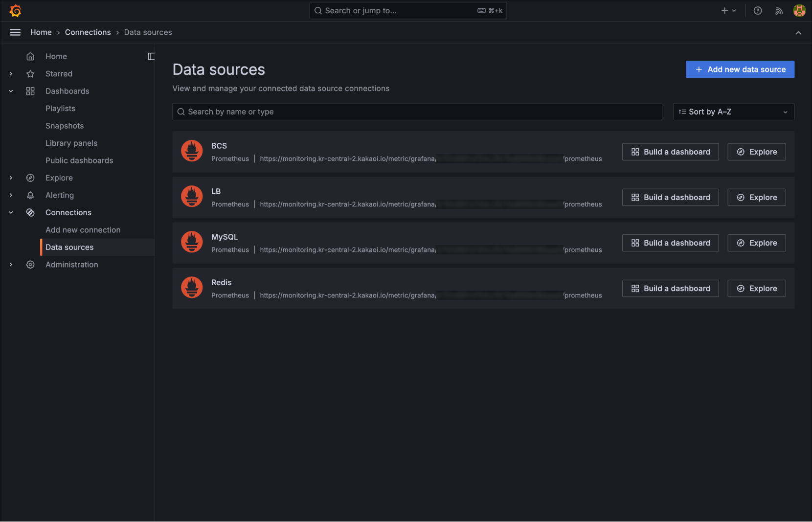Build a dashboard for Redis
The height and width of the screenshot is (522, 812).
point(670,288)
